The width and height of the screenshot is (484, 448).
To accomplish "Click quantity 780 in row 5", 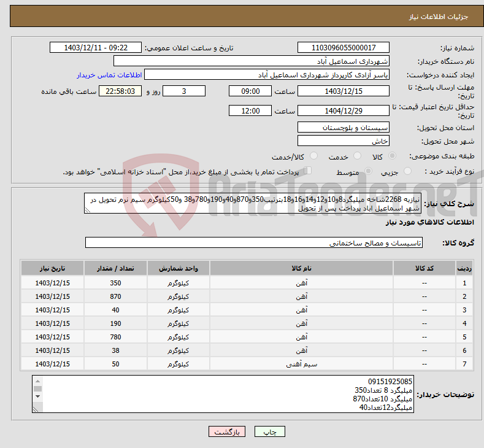I will 115,337.
